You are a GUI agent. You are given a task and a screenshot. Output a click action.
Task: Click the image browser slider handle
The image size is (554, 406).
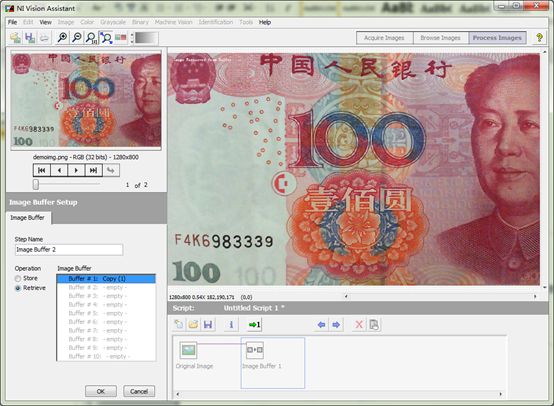click(x=36, y=184)
